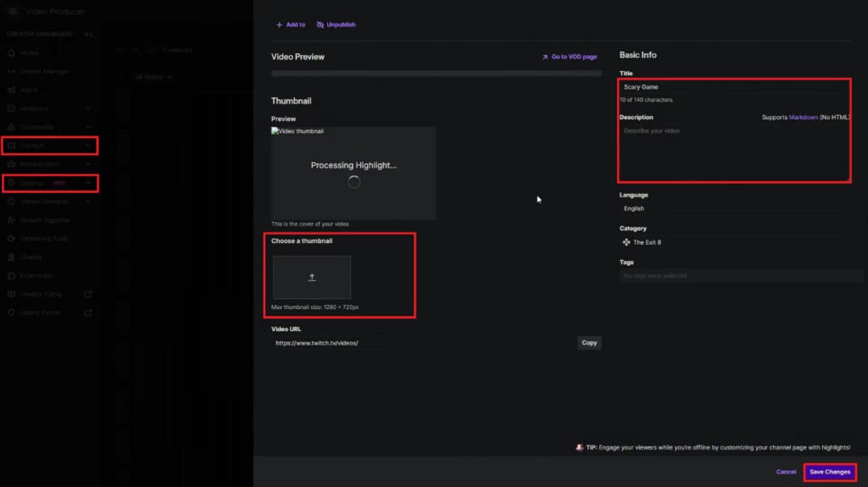Image resolution: width=868 pixels, height=487 pixels.
Task: Open Extensions in sidebar
Action: coord(36,275)
